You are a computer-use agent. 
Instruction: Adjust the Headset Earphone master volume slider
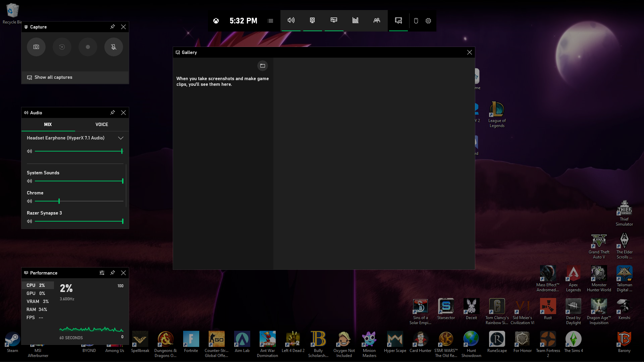79,151
